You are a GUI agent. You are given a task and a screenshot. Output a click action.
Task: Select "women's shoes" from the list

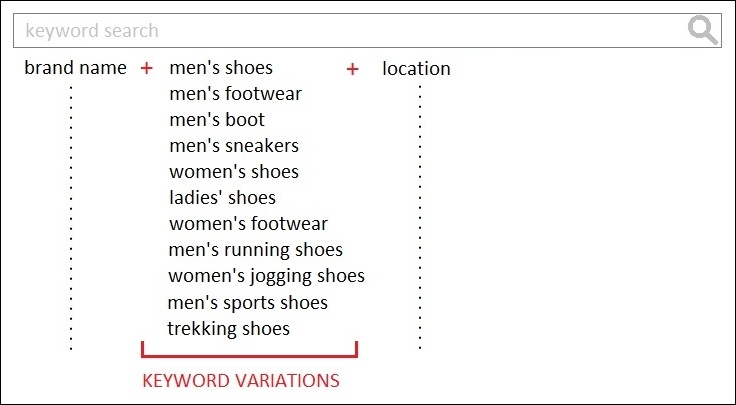[234, 172]
